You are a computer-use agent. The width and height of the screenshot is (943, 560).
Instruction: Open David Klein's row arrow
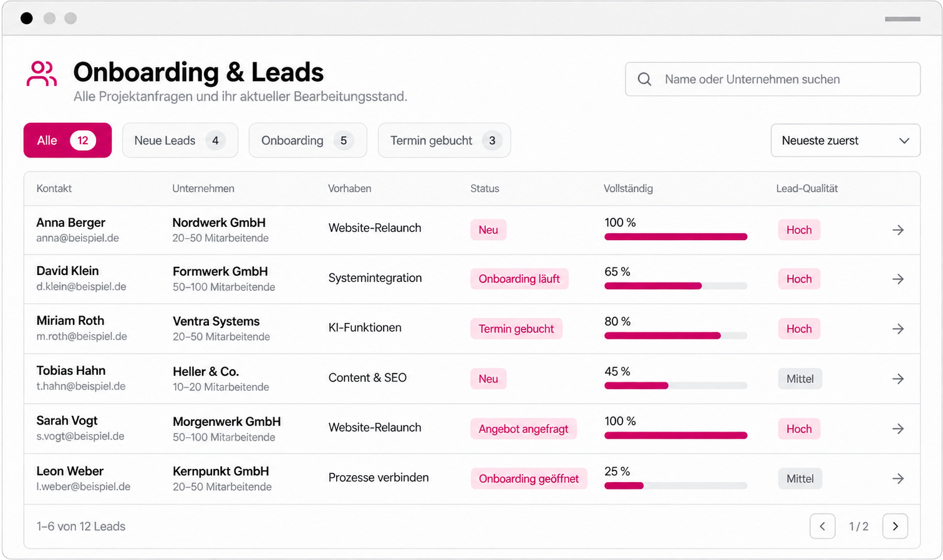pyautogui.click(x=898, y=279)
